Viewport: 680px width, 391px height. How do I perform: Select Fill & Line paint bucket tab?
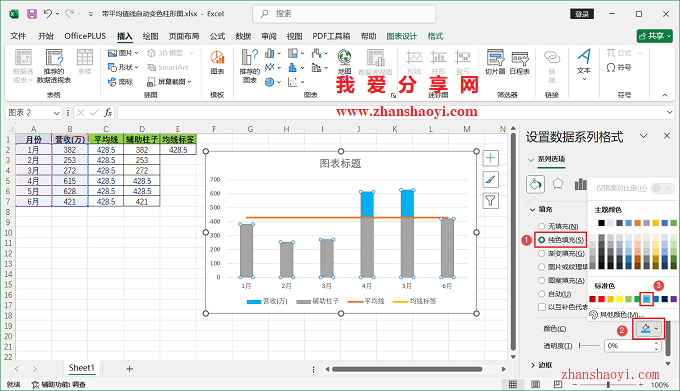pos(535,184)
